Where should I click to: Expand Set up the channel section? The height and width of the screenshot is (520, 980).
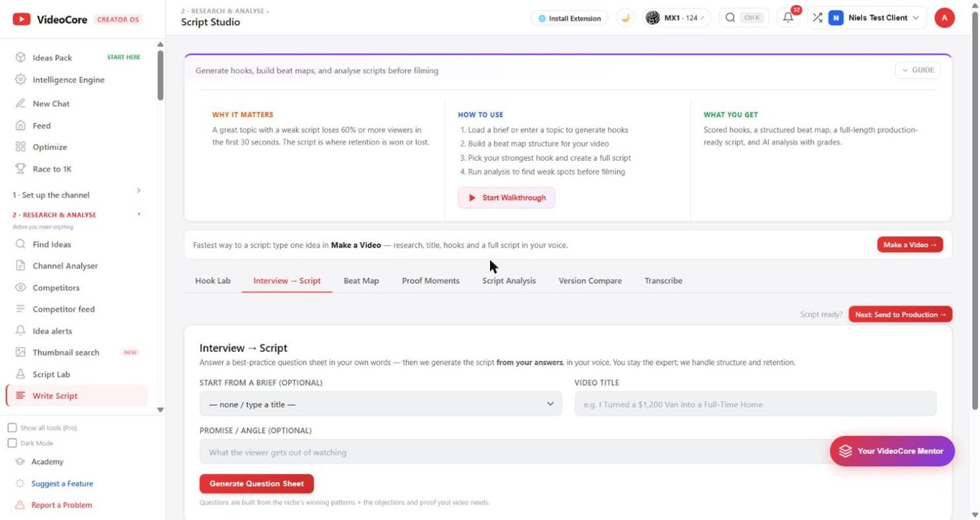[76, 195]
